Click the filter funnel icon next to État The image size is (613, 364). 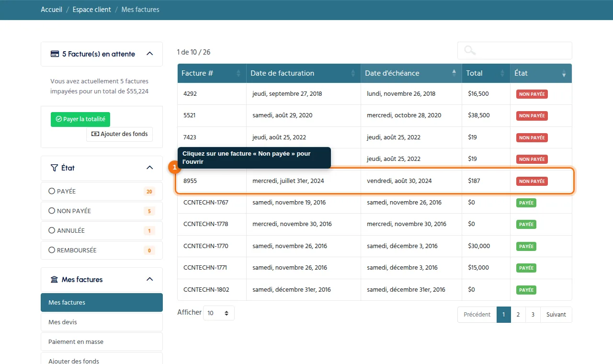tap(54, 168)
